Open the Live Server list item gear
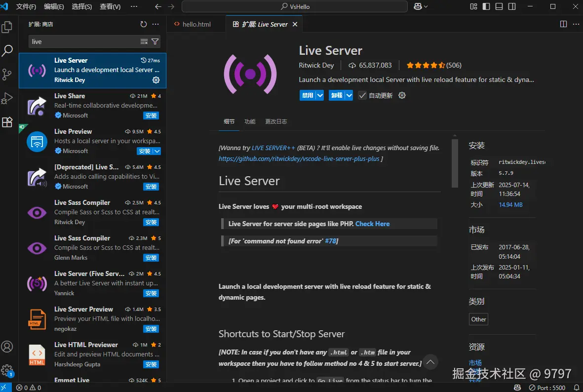 coord(156,80)
